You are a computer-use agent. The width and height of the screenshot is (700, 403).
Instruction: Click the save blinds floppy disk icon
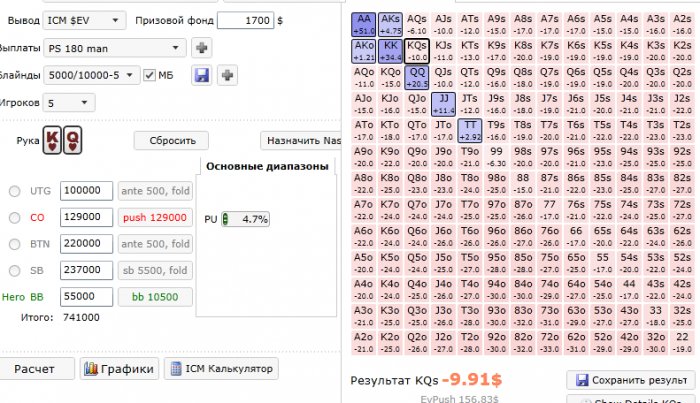click(201, 75)
